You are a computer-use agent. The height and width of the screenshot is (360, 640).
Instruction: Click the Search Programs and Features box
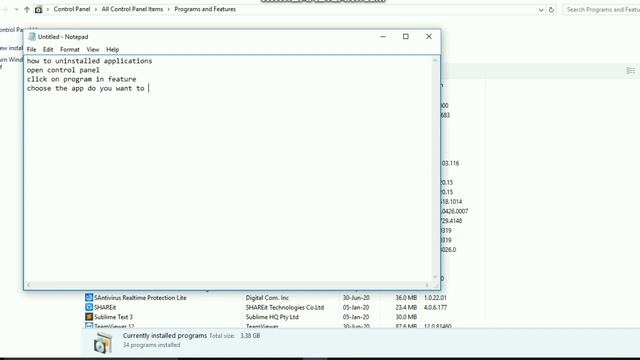click(602, 9)
